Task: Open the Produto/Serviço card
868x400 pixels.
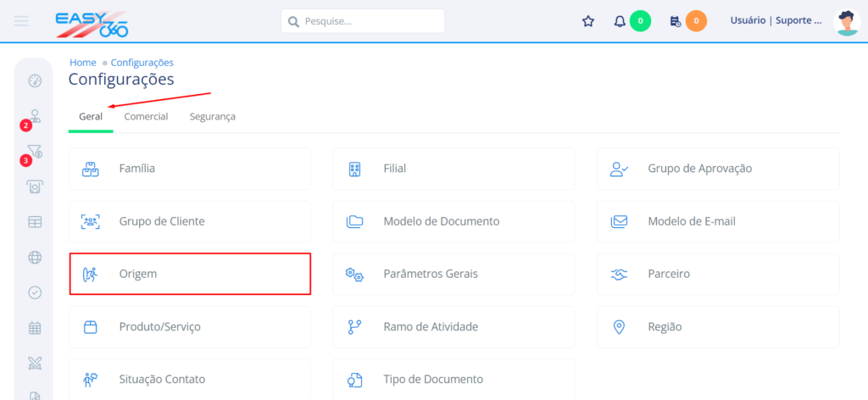Action: (189, 327)
